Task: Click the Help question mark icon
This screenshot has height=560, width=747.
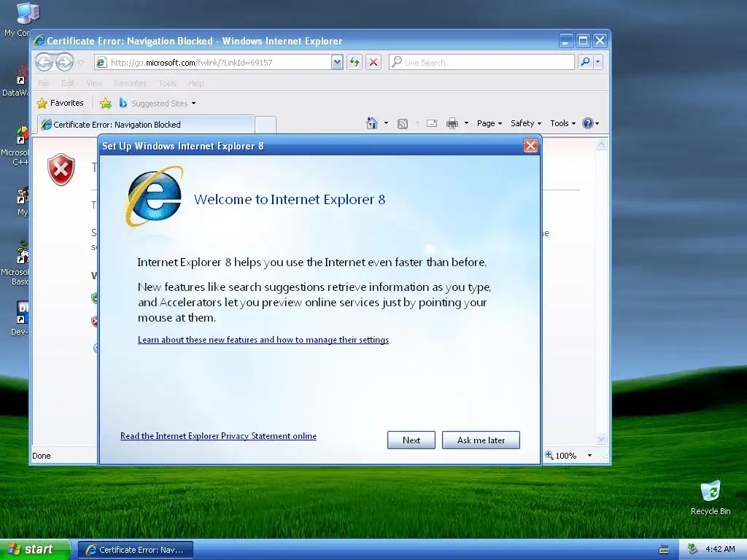Action: click(x=588, y=123)
